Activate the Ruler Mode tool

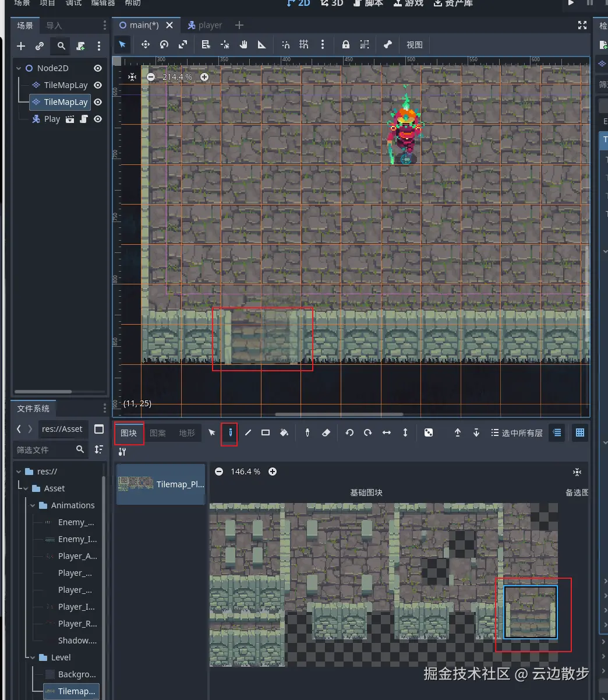click(x=262, y=45)
